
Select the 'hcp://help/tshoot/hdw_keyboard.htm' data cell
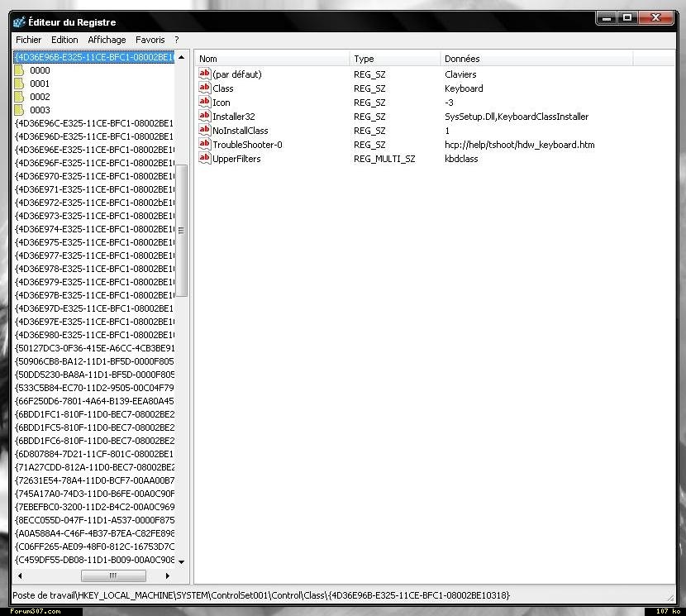click(x=519, y=145)
